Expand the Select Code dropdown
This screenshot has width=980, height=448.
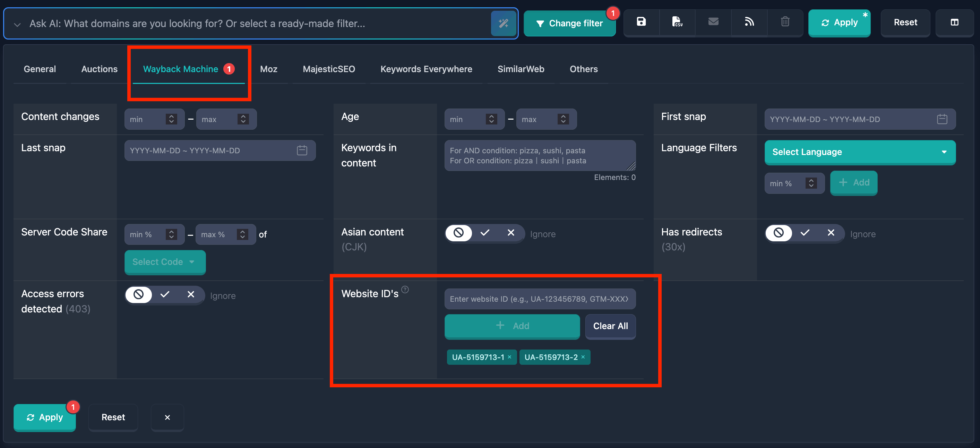tap(164, 262)
